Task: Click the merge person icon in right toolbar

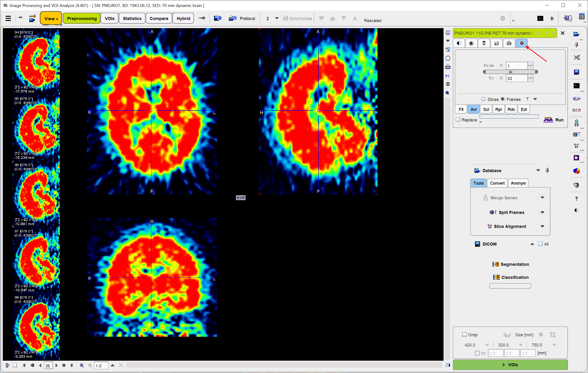Action: [x=577, y=123]
